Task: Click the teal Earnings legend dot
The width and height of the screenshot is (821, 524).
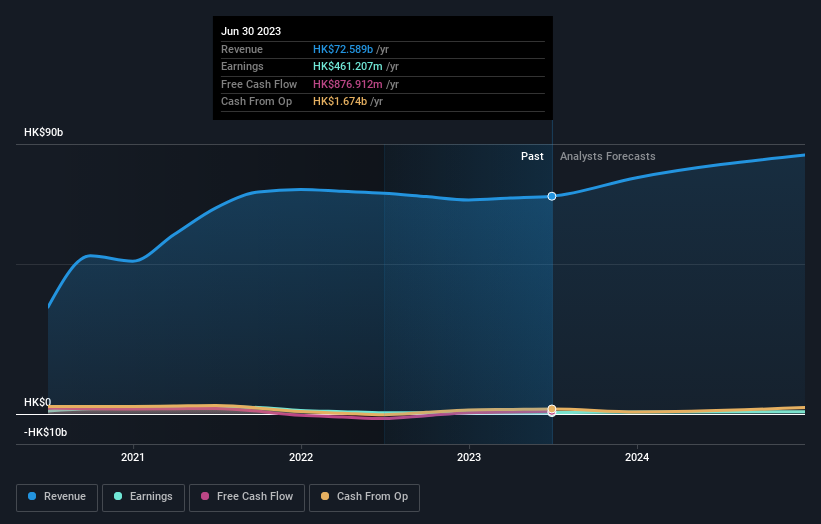Action: 118,496
